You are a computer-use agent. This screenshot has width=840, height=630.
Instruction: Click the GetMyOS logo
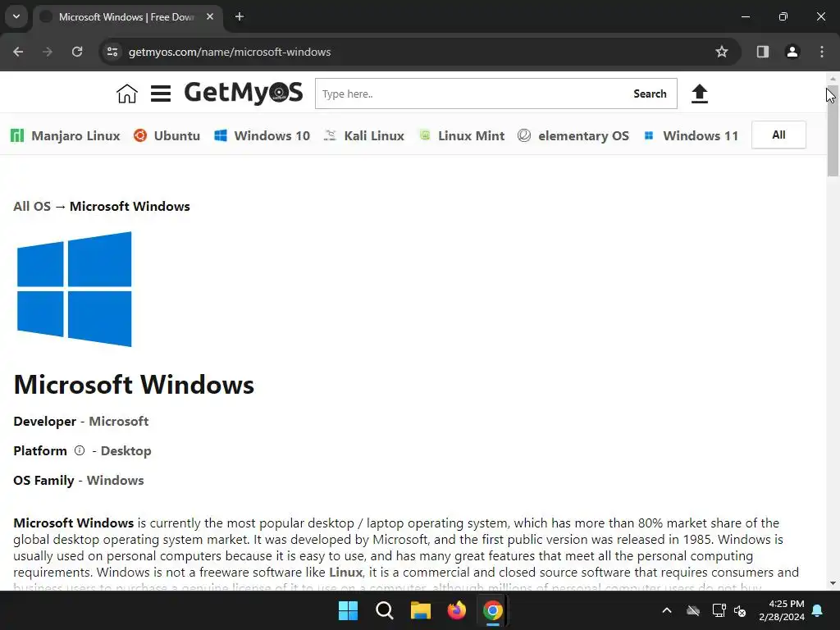[x=243, y=93]
